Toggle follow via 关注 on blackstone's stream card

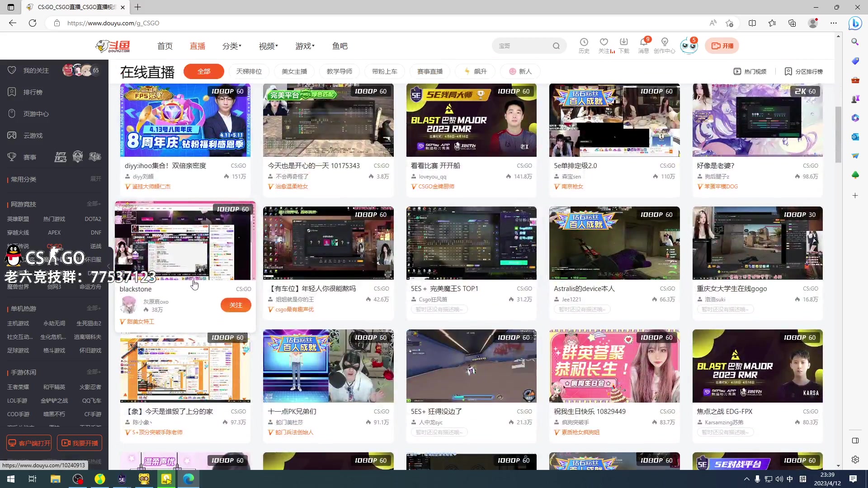point(236,305)
